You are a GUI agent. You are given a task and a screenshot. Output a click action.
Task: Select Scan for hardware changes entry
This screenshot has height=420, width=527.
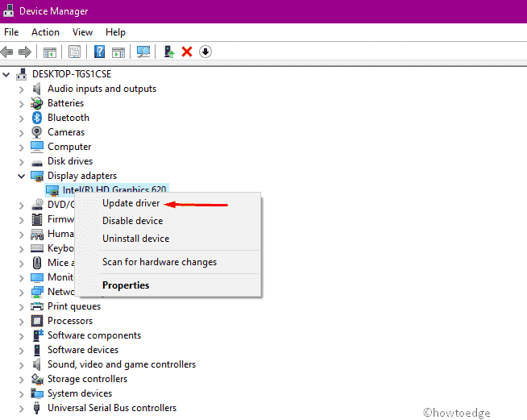click(x=160, y=262)
